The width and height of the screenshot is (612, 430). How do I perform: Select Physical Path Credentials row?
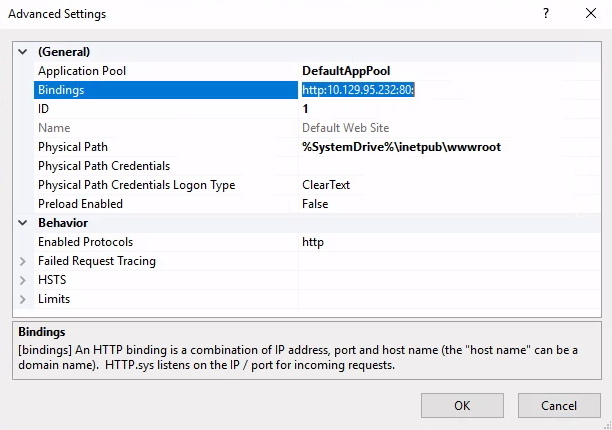317,166
